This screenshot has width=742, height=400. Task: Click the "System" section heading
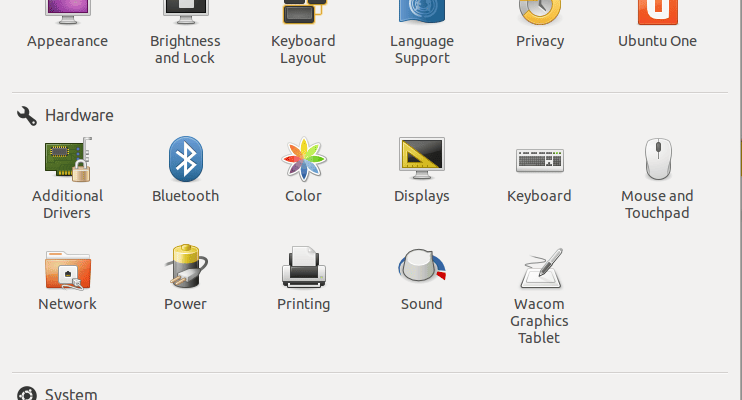[x=71, y=394]
